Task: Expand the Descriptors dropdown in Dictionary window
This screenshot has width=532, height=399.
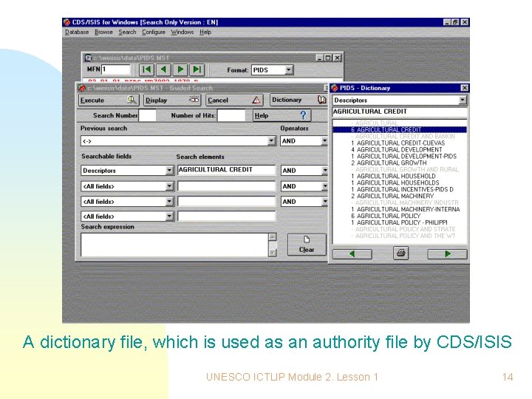Action: pos(463,100)
